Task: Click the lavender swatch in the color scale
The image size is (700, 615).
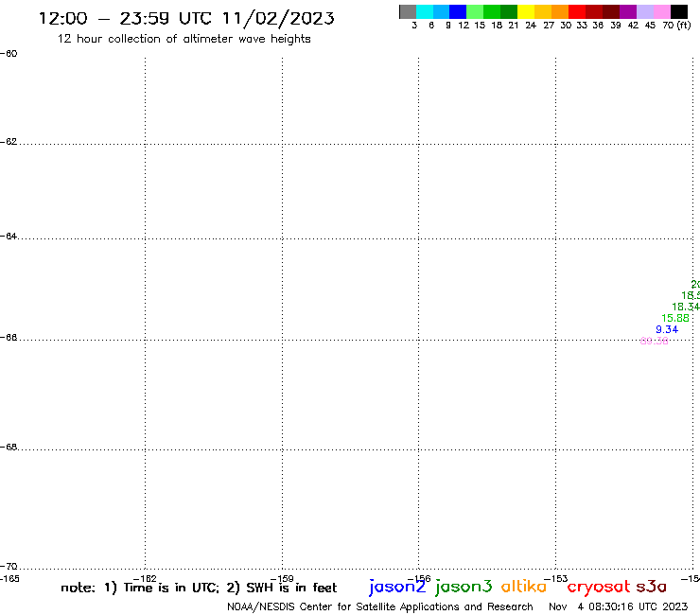Action: (645, 11)
